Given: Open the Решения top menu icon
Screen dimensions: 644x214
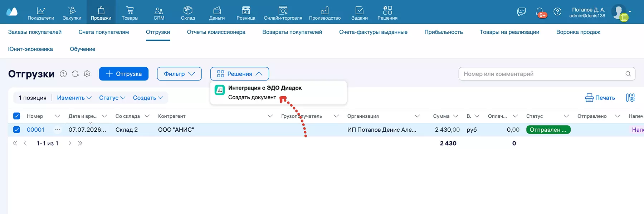Looking at the screenshot, I should click(387, 10).
